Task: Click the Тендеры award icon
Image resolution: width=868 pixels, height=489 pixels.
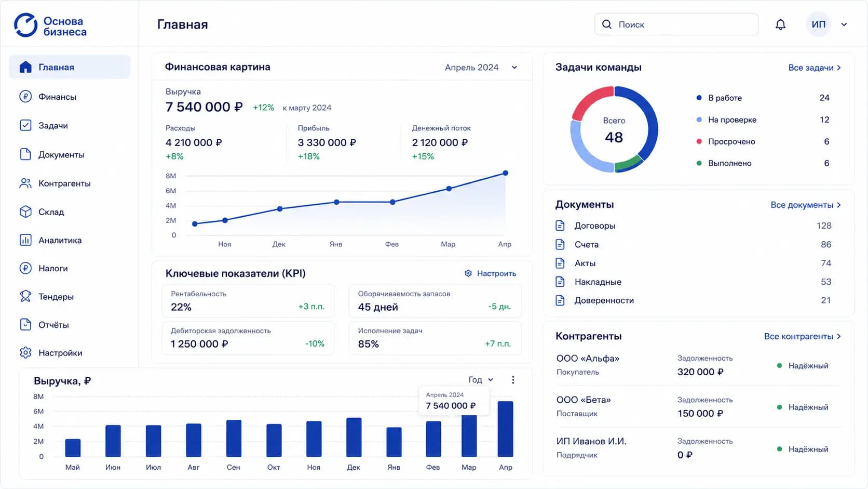Action: (x=25, y=296)
